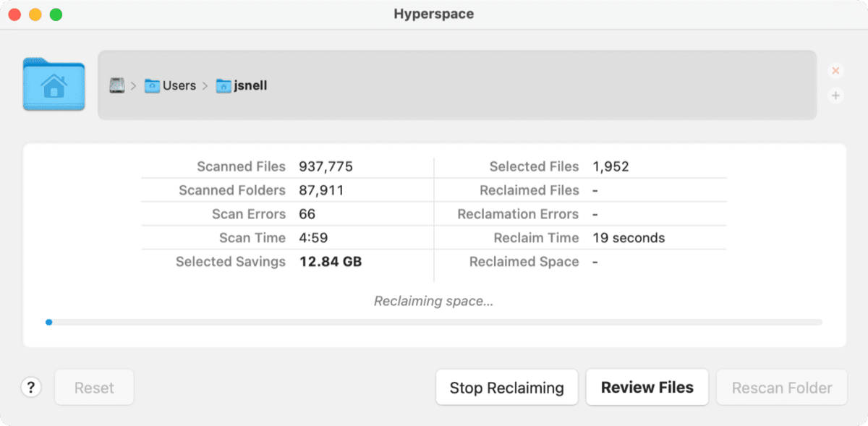
Task: Click the Reclaim Time label
Action: pos(537,239)
